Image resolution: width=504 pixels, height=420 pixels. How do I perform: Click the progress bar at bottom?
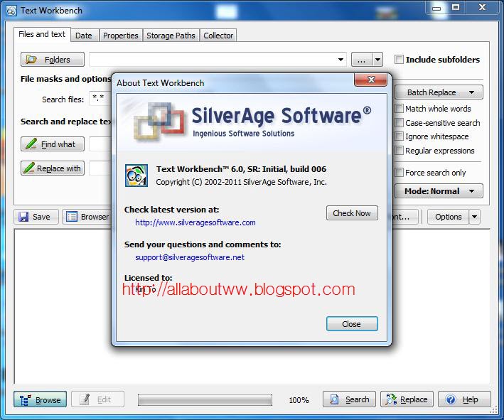pos(205,400)
